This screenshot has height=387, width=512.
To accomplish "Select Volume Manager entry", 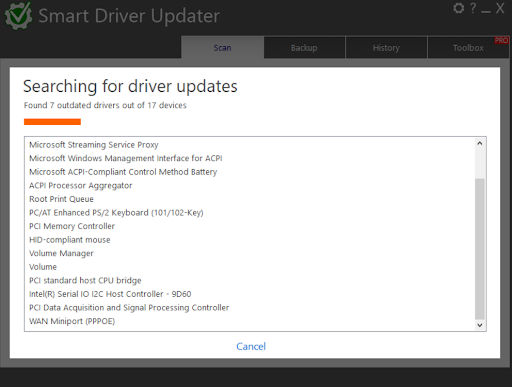I will click(61, 253).
